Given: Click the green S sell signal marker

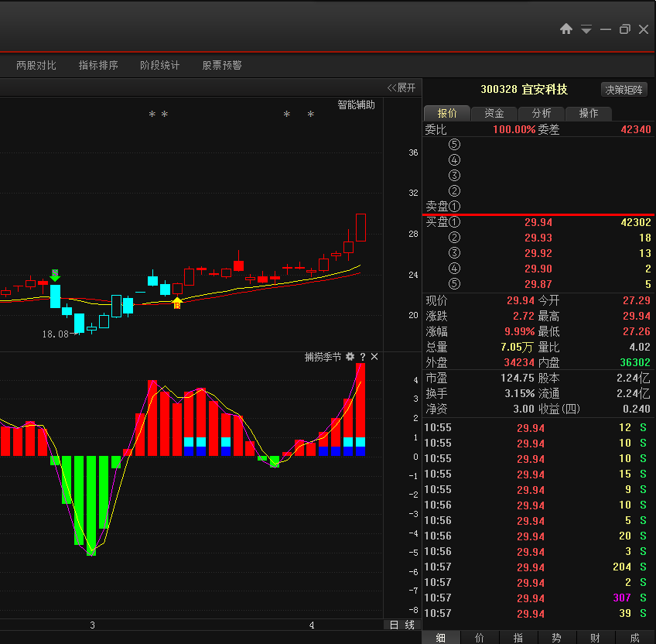Looking at the screenshot, I should coord(55,275).
